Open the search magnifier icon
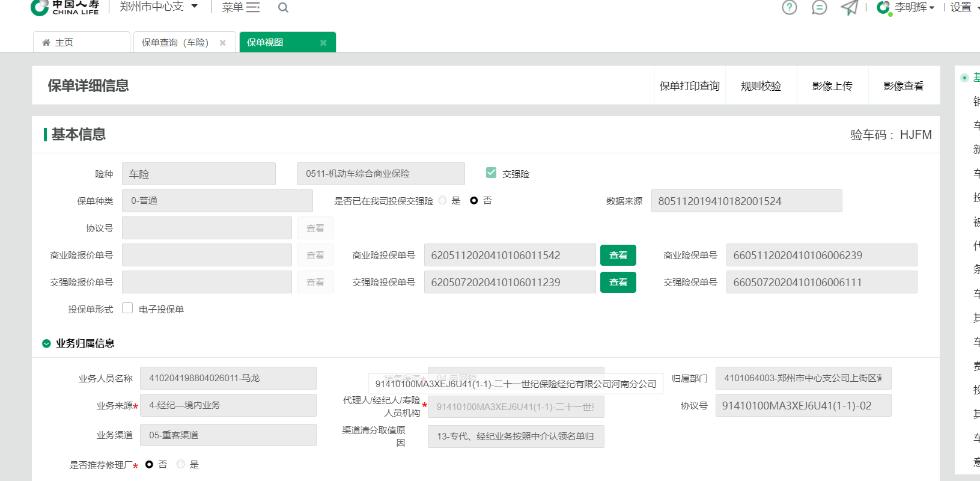 pyautogui.click(x=283, y=8)
